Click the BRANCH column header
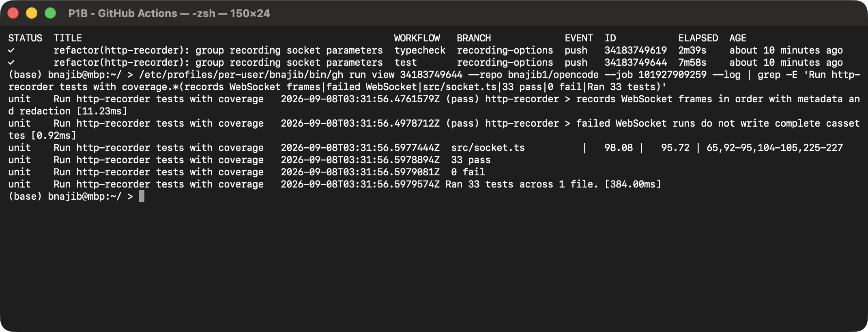Image resolution: width=868 pixels, height=332 pixels. (x=474, y=38)
